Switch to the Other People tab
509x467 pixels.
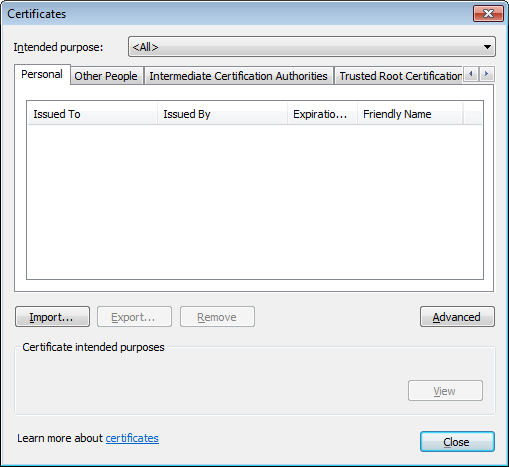pos(106,76)
